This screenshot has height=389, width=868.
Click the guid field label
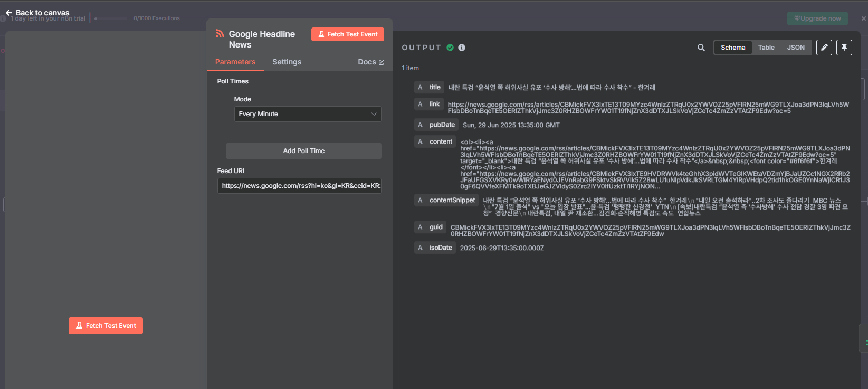[x=436, y=227]
